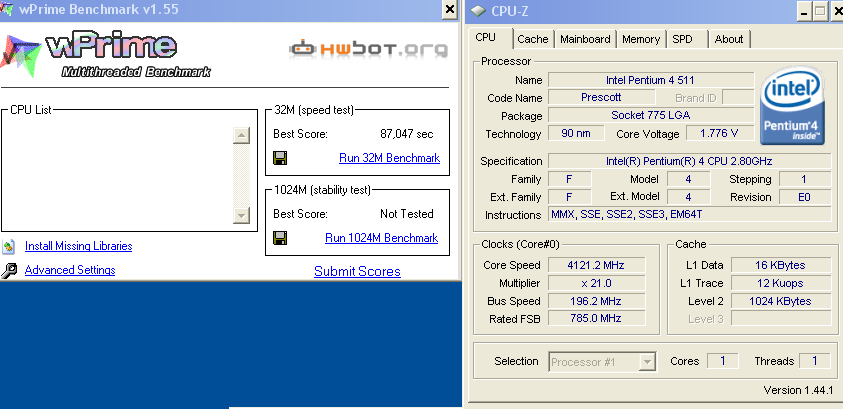Click the 1024M 'Not Tested' score
Viewport: 843px width, 409px height.
pos(406,214)
